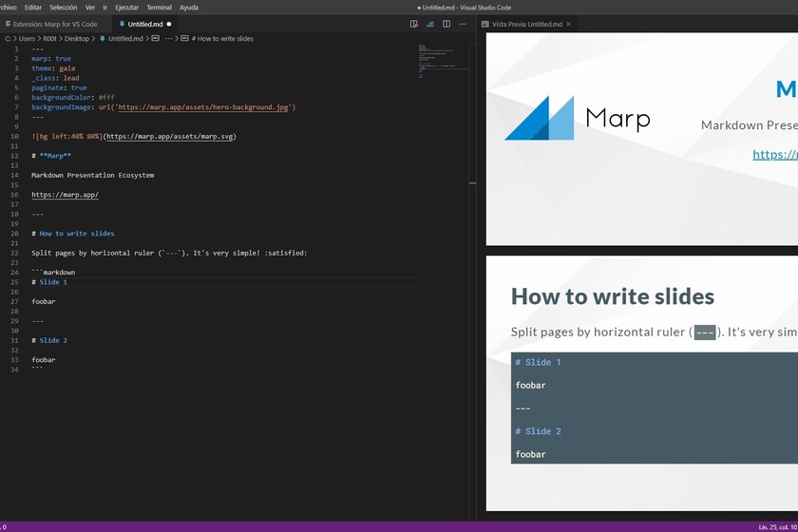The width and height of the screenshot is (798, 532).
Task: Click unsaved dot on Untitled.md tab
Action: [169, 24]
